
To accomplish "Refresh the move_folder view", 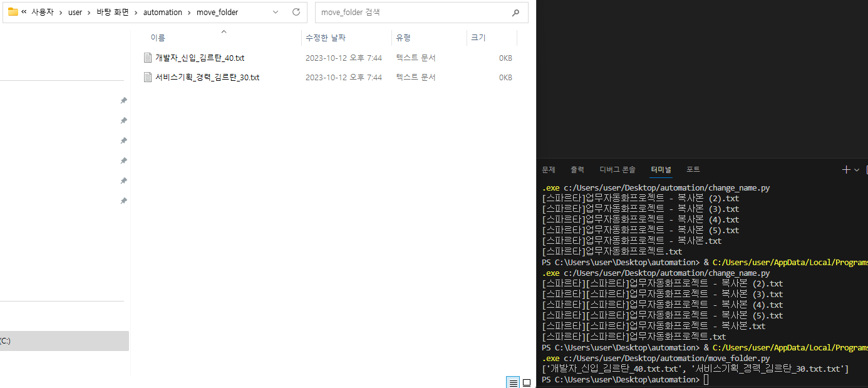I will click(296, 12).
